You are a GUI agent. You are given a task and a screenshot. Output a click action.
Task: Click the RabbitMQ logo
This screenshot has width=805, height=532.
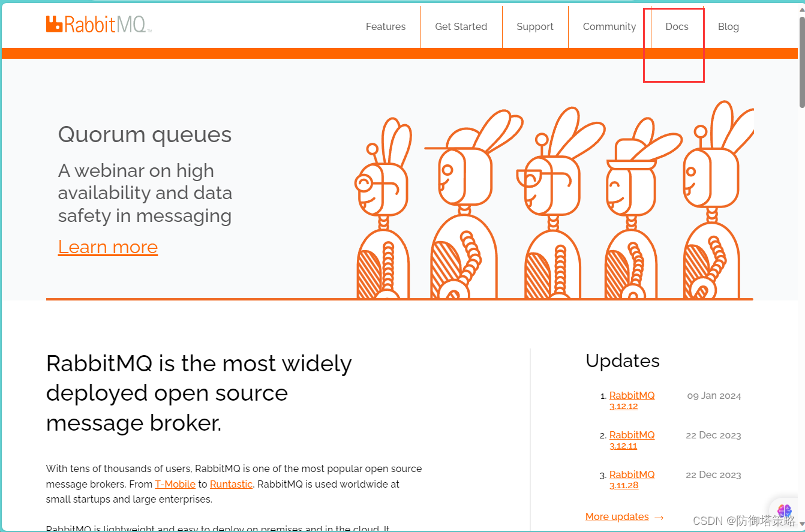pyautogui.click(x=98, y=25)
